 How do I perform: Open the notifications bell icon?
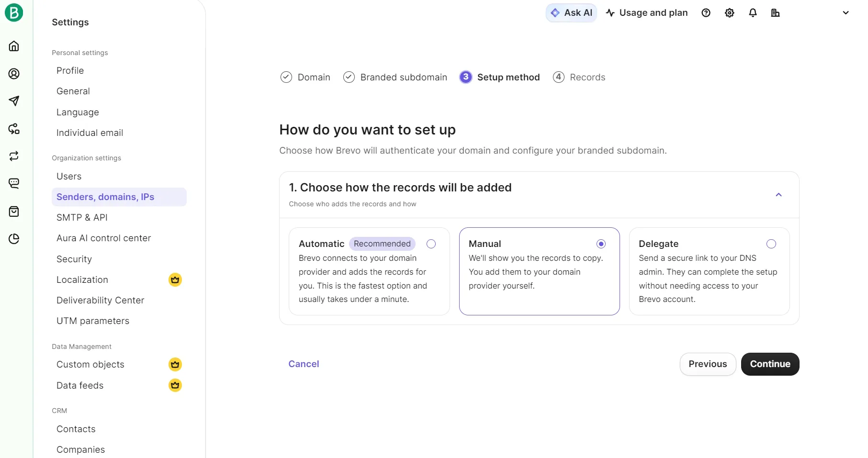click(x=753, y=13)
